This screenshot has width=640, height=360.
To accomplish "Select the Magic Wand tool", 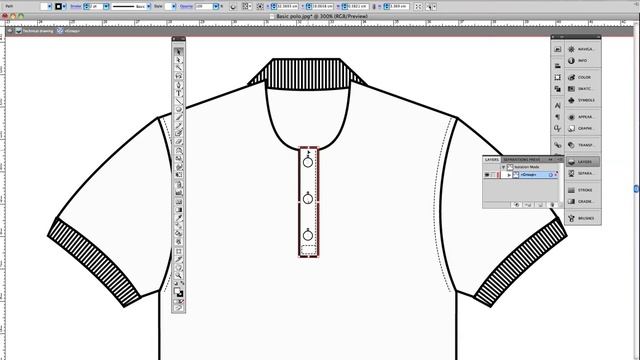I will (178, 68).
